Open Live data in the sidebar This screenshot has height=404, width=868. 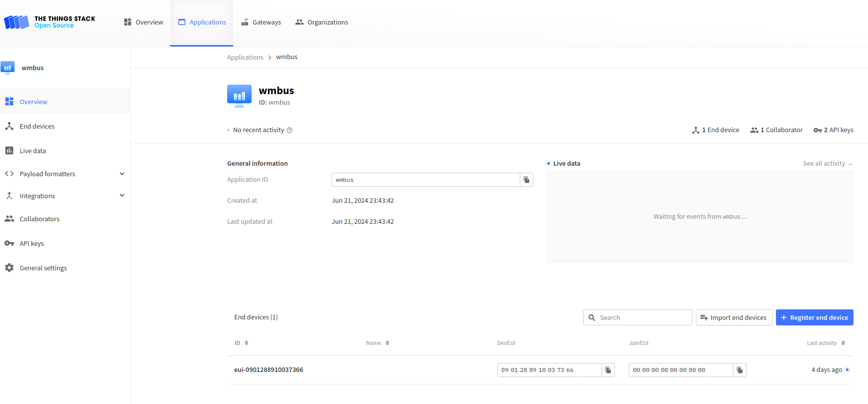point(33,151)
